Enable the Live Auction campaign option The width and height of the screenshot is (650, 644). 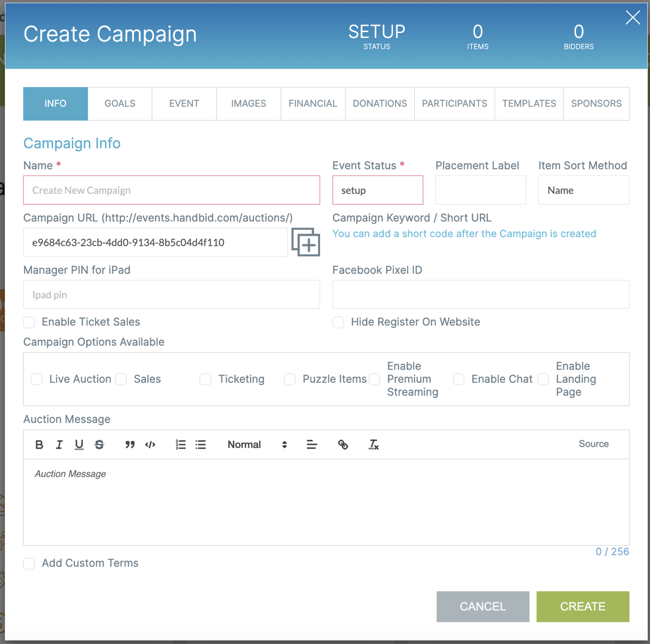pyautogui.click(x=36, y=379)
